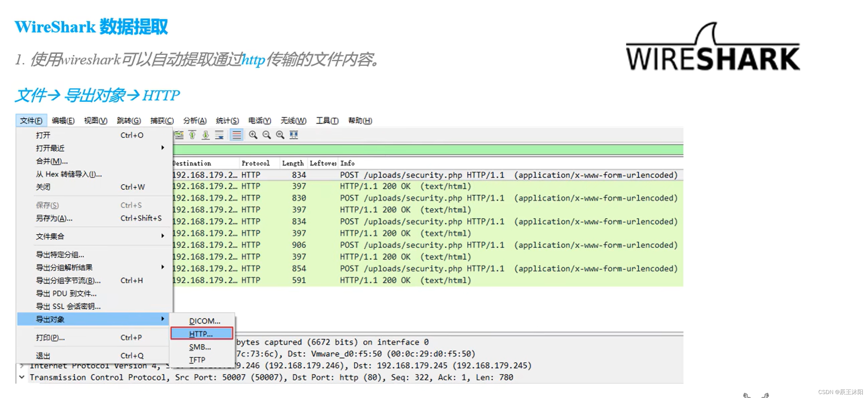Open the 分析(A) menu

[x=195, y=120]
